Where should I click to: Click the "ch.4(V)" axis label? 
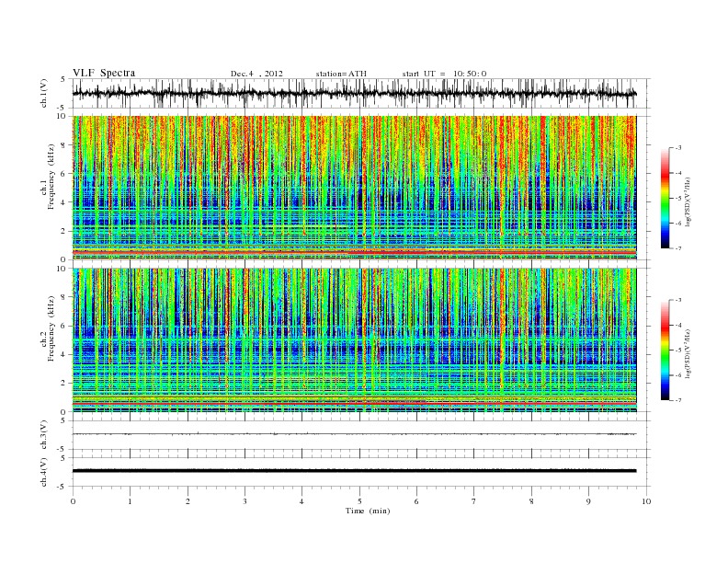(44, 472)
